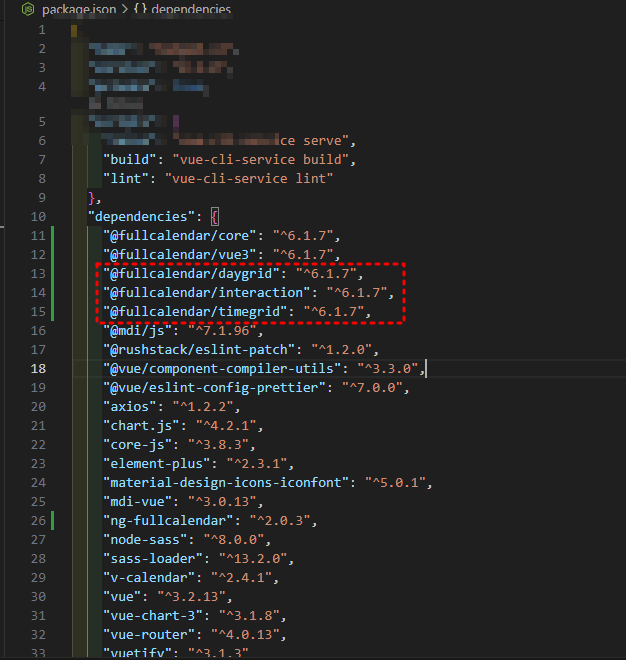Click line number 18 in the gutter

tap(38, 369)
